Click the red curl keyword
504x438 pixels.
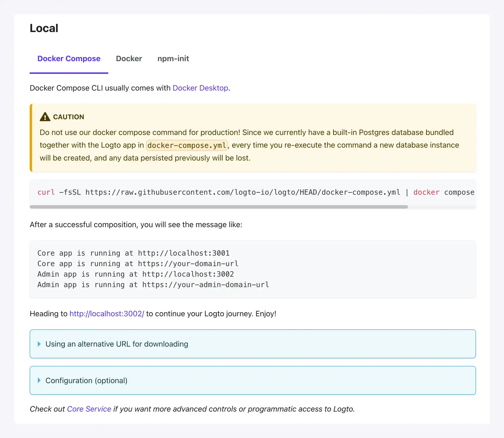(x=46, y=192)
